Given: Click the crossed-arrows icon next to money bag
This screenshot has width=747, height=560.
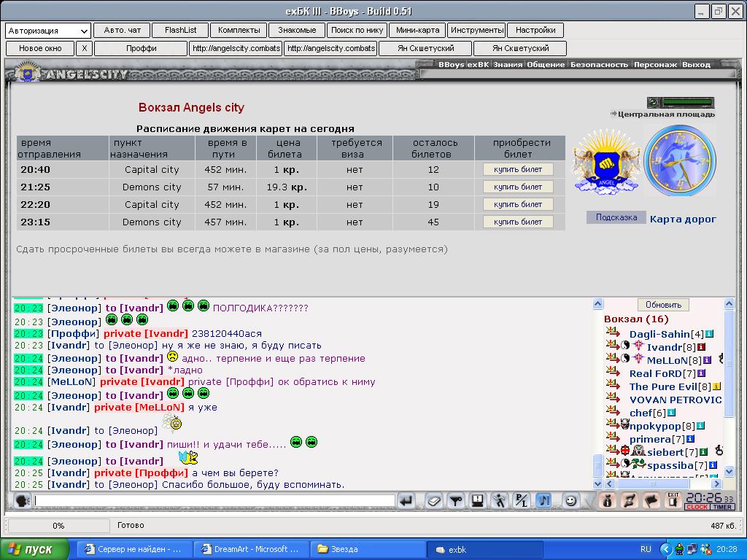Looking at the screenshot, I should pos(629,500).
